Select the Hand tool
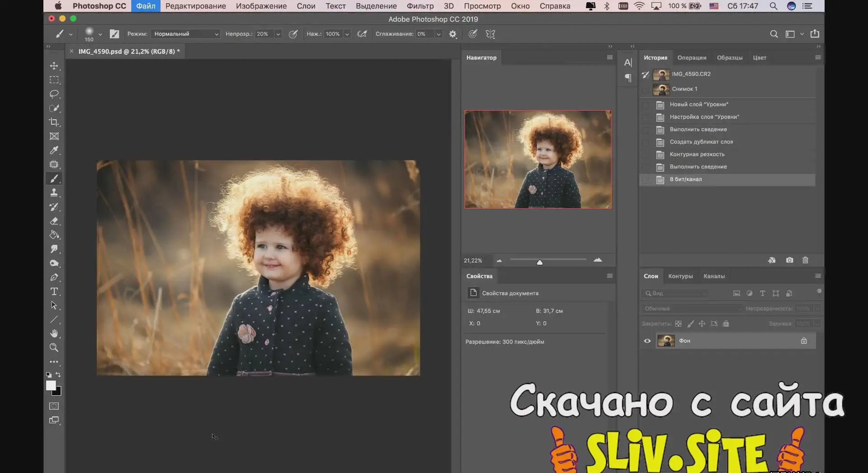The width and height of the screenshot is (868, 473). [54, 333]
